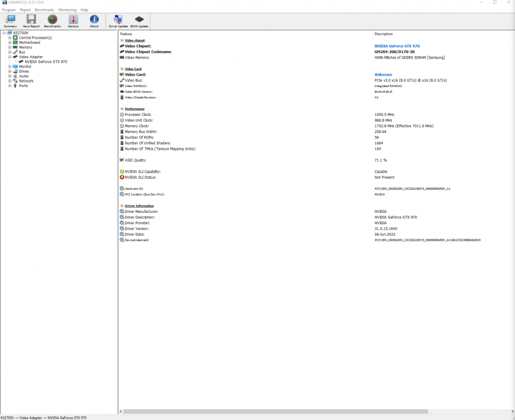Viewport: 515px width, 420px height.
Task: Click the Processor Clock gauge icon
Action: pyautogui.click(x=122, y=115)
